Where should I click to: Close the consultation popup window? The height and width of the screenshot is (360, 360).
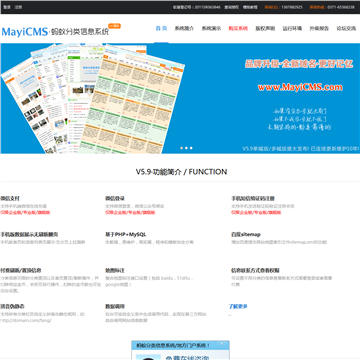pyautogui.click(x=222, y=343)
